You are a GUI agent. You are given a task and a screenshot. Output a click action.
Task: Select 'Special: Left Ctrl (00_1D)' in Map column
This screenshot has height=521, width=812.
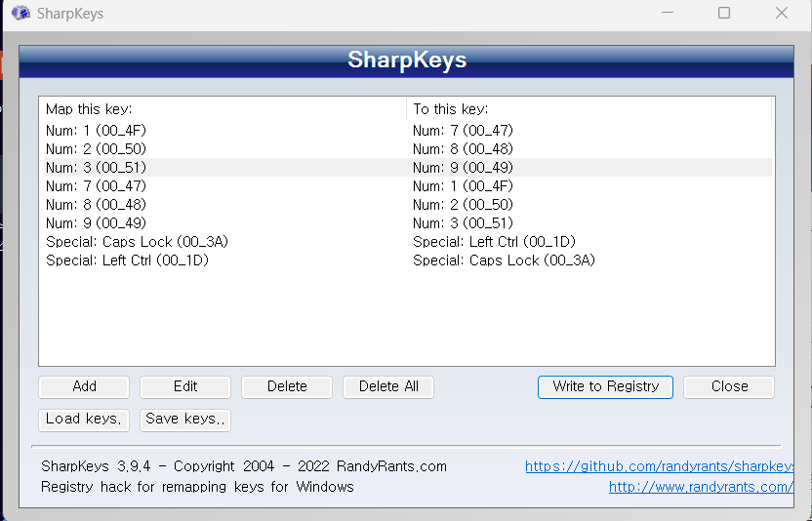(128, 260)
